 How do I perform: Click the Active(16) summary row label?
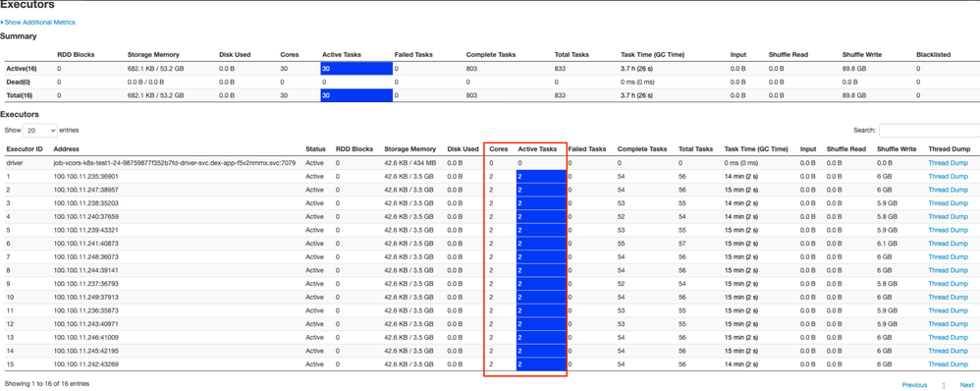pos(21,68)
